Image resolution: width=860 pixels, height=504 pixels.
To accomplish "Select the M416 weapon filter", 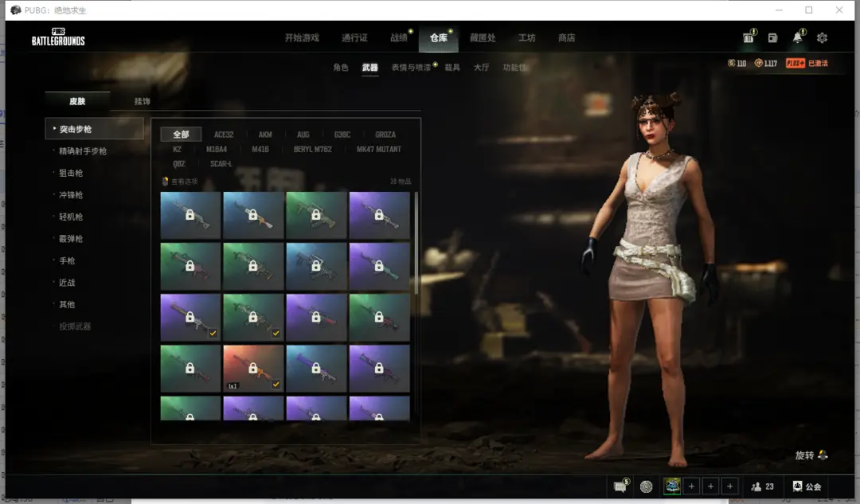I will 260,149.
